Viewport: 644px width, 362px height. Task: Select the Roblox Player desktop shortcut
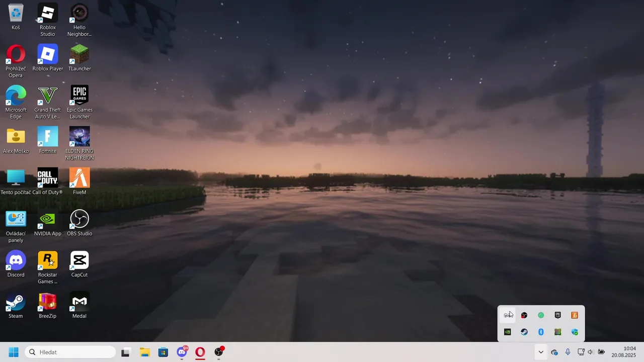tap(48, 58)
